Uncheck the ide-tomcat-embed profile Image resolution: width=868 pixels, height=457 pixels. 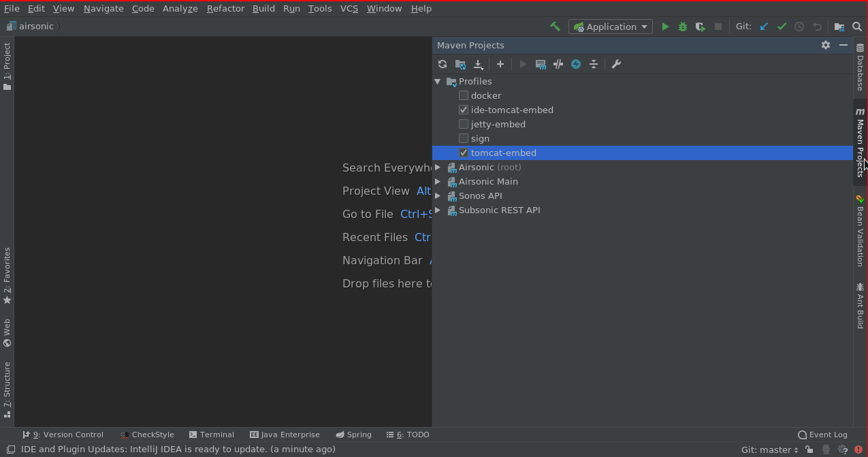(x=464, y=110)
